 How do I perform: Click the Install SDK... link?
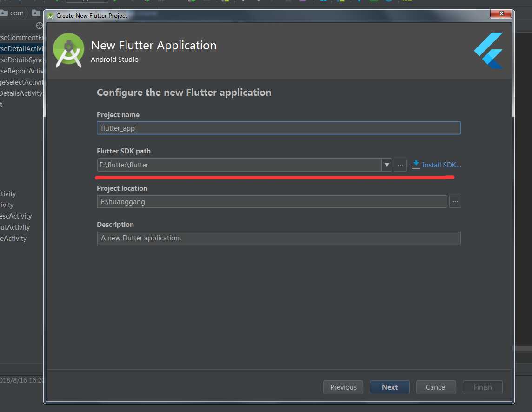tap(441, 165)
